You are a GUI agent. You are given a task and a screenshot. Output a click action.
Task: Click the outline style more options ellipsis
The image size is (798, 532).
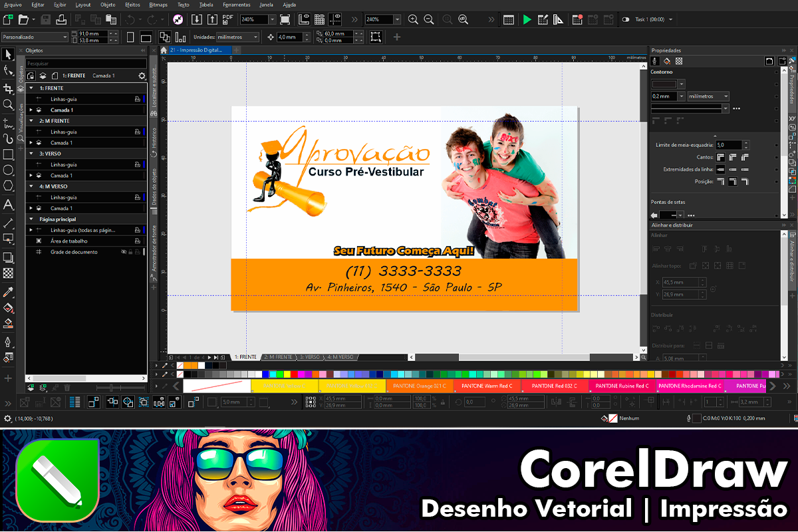click(x=736, y=108)
